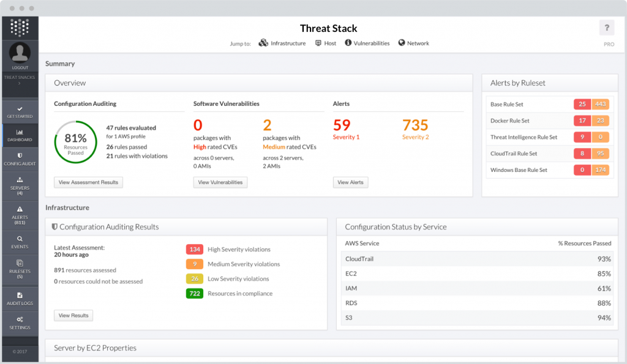
Task: Open the Servers section via sidebar icon
Action: 20,185
